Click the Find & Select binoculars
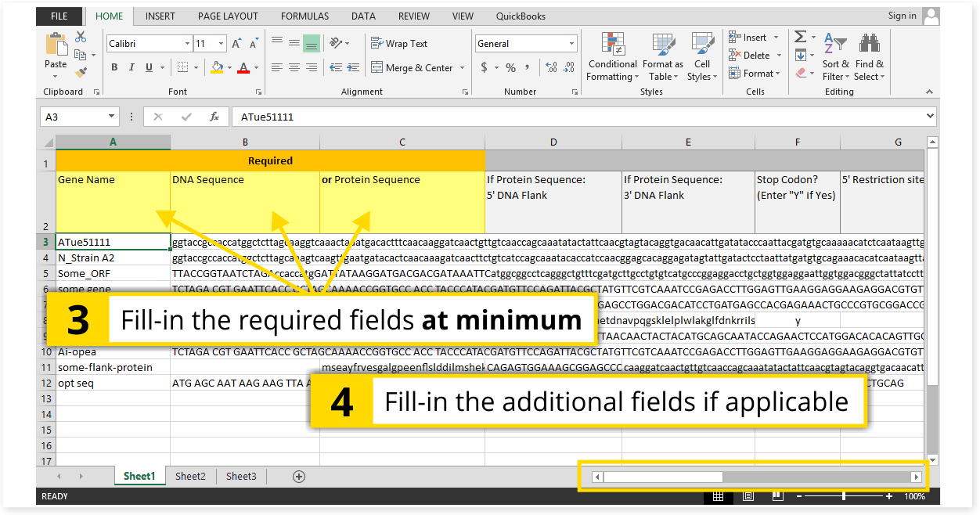 pyautogui.click(x=869, y=57)
